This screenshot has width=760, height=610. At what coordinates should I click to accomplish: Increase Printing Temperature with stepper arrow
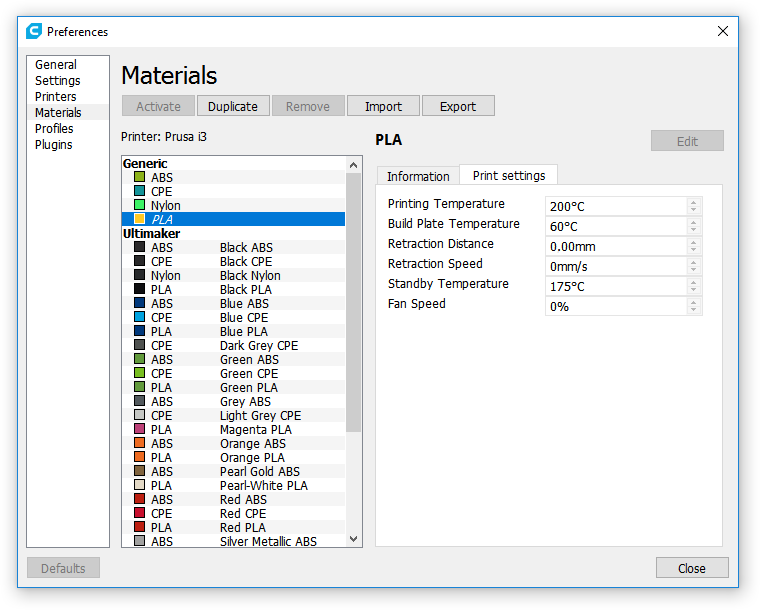[x=694, y=202]
